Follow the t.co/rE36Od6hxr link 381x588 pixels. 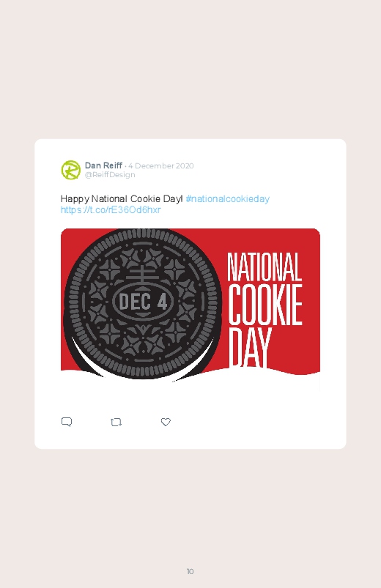(111, 209)
